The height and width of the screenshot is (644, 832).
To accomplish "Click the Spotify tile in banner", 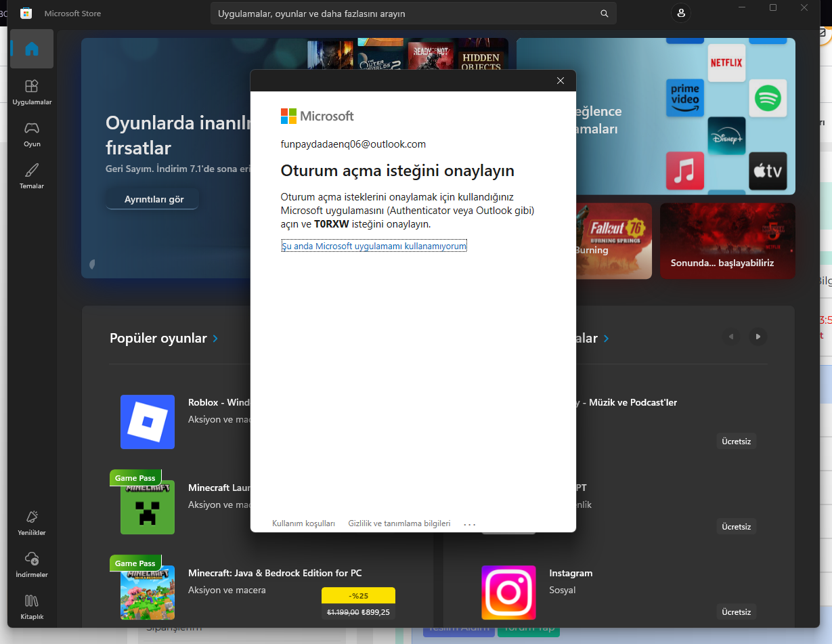I will pyautogui.click(x=768, y=98).
